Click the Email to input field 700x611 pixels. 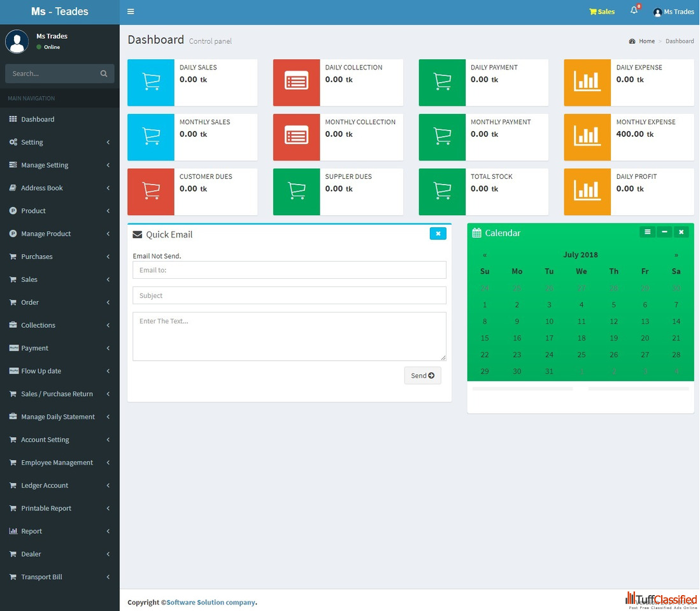point(289,270)
